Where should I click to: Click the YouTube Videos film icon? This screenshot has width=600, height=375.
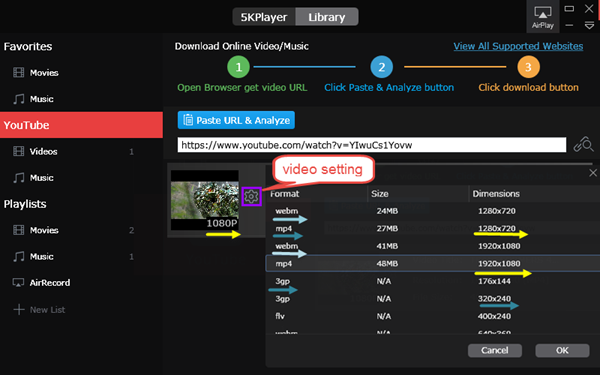point(18,151)
